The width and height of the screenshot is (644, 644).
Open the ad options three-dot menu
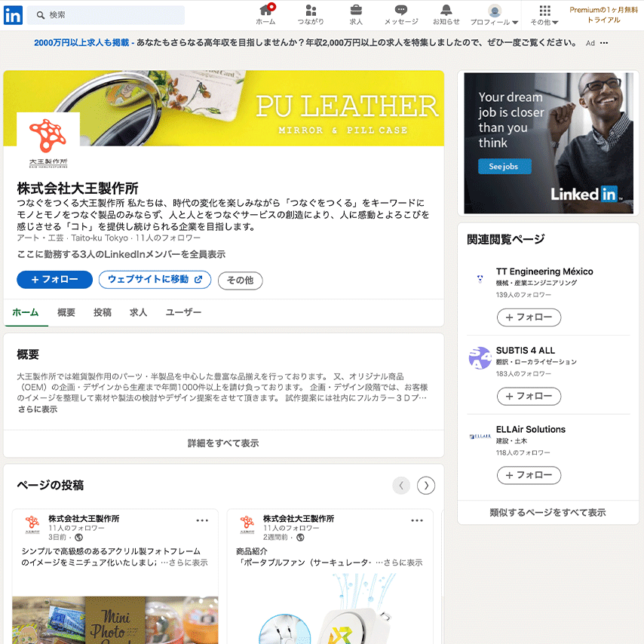click(604, 43)
